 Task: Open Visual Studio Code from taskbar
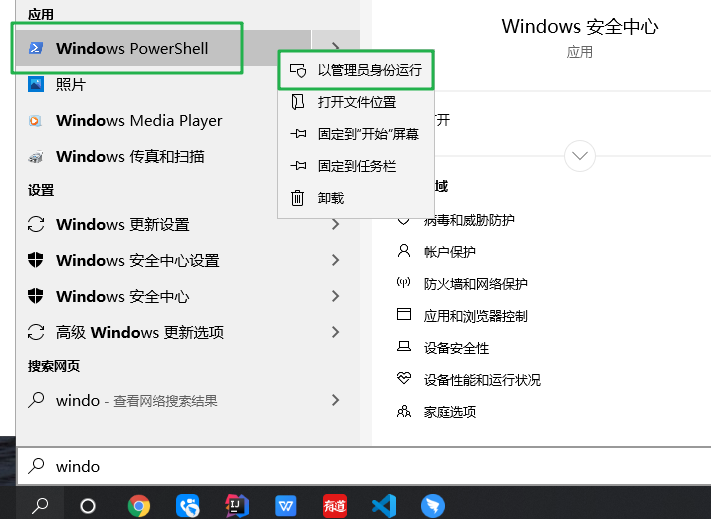[384, 505]
